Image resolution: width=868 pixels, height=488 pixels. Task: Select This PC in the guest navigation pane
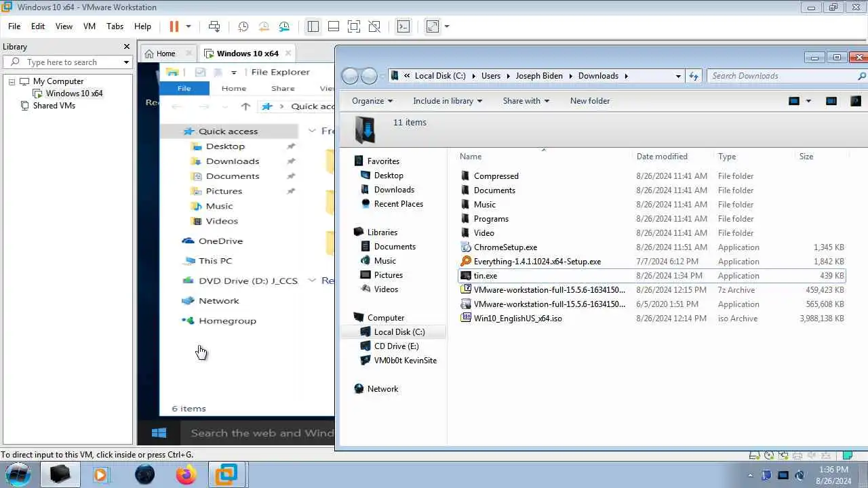pyautogui.click(x=215, y=261)
